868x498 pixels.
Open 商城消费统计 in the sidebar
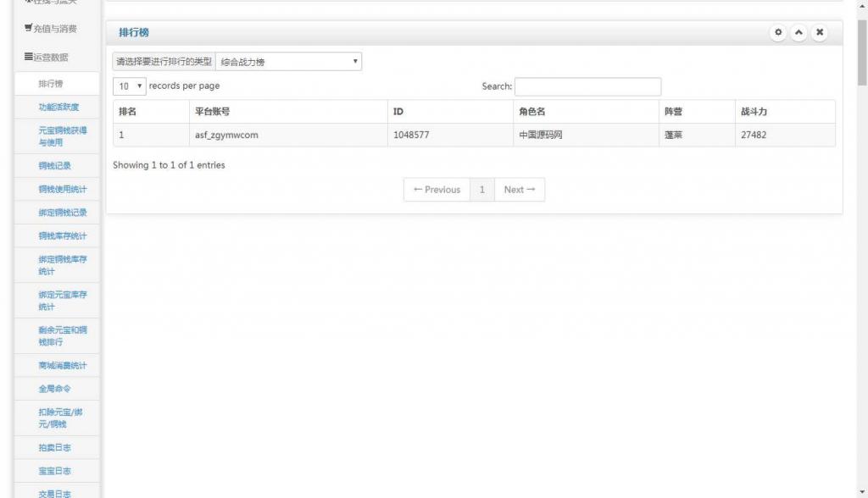[x=57, y=366]
